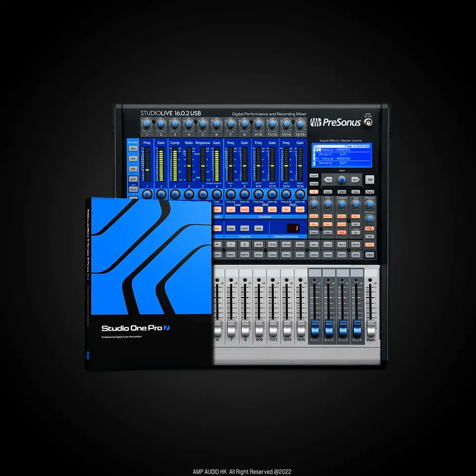The width and height of the screenshot is (476, 476).
Task: Click channel 7 mute button above Select
Action: [231, 244]
